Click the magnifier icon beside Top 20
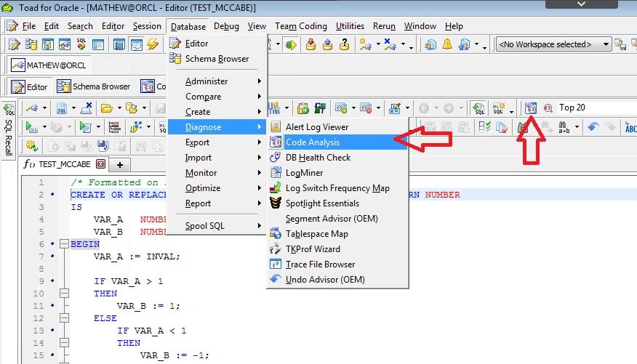Screen dimensions: 637x364 pyautogui.click(x=548, y=108)
